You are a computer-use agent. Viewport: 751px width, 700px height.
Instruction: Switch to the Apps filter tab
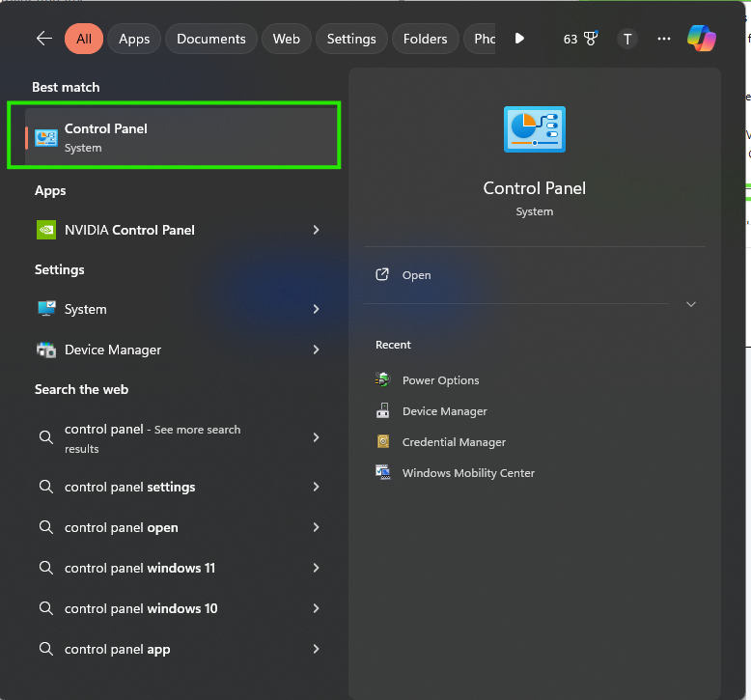134,39
